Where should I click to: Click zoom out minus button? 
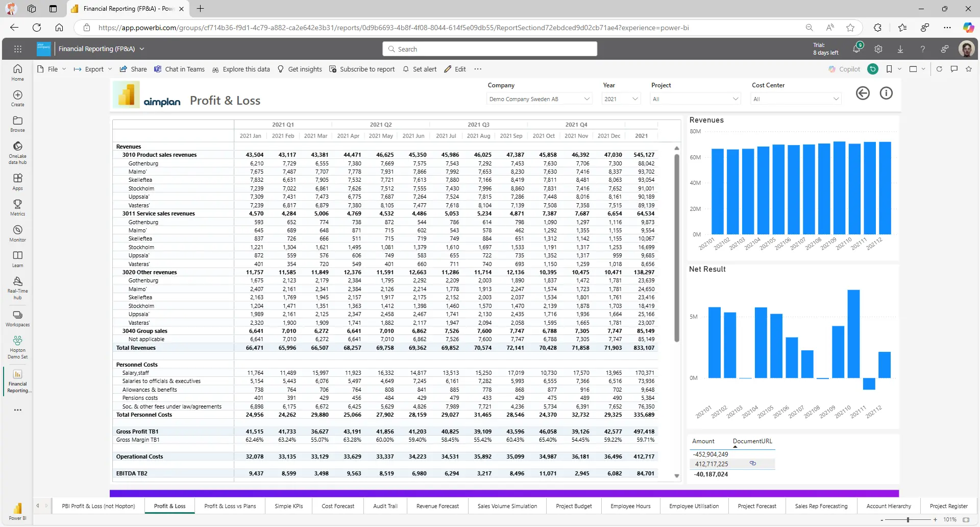tap(882, 519)
